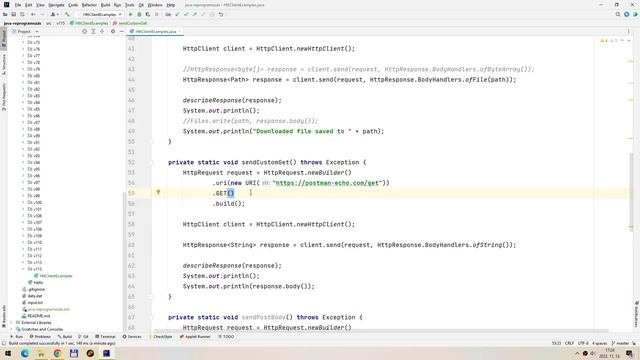
Task: Open the IDE updates icon at top right
Action: (x=627, y=15)
